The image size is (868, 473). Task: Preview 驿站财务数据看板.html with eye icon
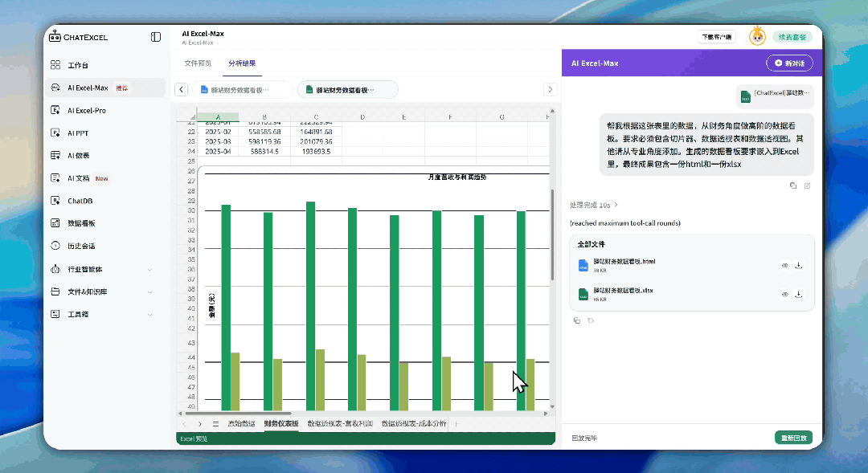click(x=784, y=266)
